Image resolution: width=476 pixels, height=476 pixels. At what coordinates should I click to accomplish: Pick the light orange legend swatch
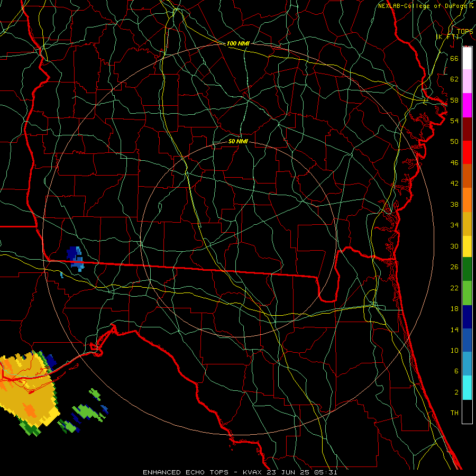pyautogui.click(x=467, y=200)
